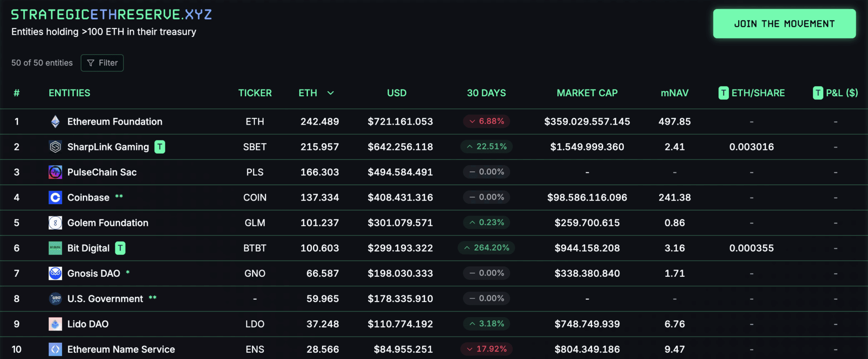The height and width of the screenshot is (359, 868).
Task: Click the 0.000355 ETH/share value
Action: (751, 248)
